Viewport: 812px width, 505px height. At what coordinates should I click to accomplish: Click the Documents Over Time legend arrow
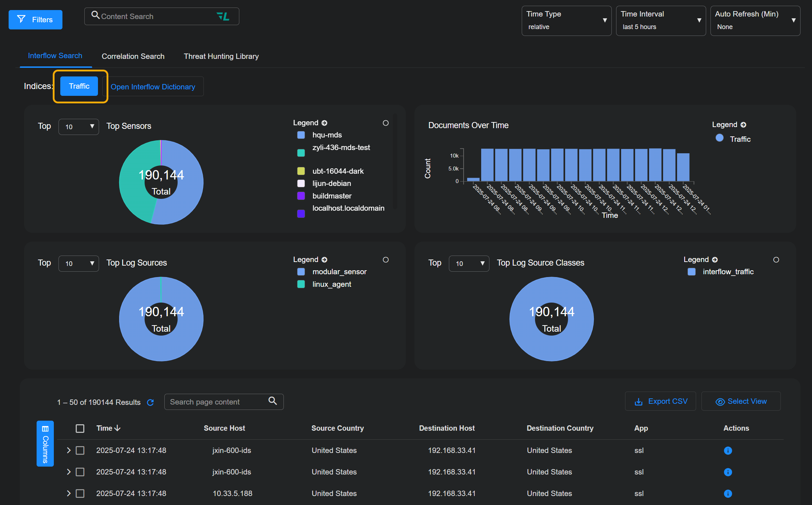point(743,125)
